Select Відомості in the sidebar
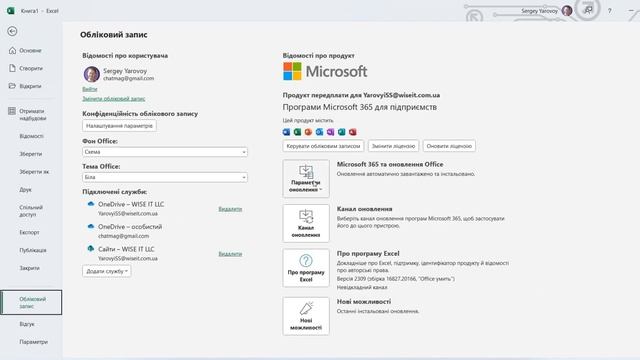This screenshot has width=640, height=360. pyautogui.click(x=31, y=136)
